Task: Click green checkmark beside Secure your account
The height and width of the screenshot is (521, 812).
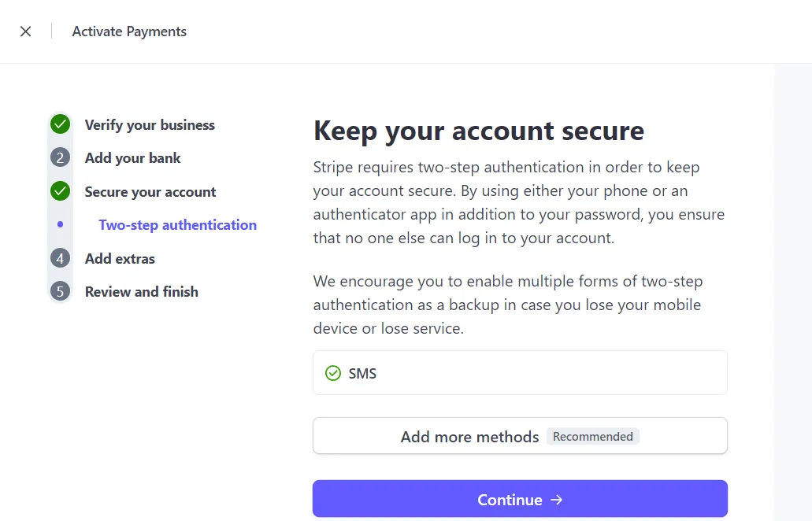Action: tap(60, 191)
